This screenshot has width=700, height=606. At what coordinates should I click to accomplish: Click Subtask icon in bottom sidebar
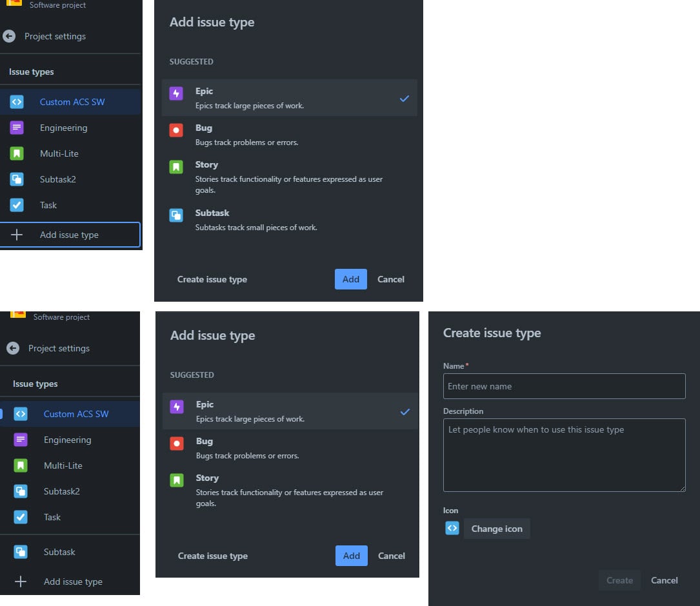click(x=21, y=552)
